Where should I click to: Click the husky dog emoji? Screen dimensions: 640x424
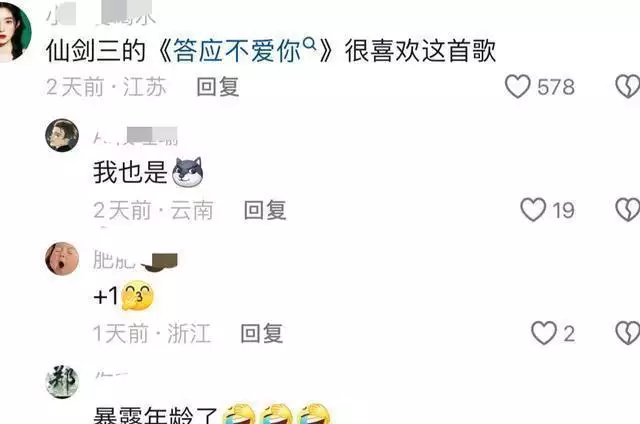[187, 172]
